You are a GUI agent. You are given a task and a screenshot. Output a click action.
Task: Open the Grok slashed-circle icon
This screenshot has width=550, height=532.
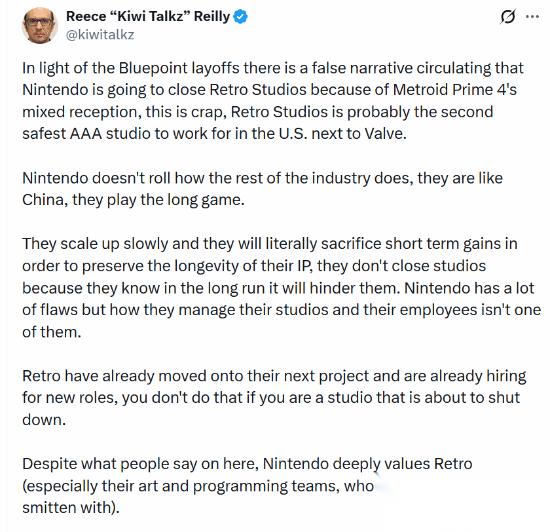(x=508, y=16)
